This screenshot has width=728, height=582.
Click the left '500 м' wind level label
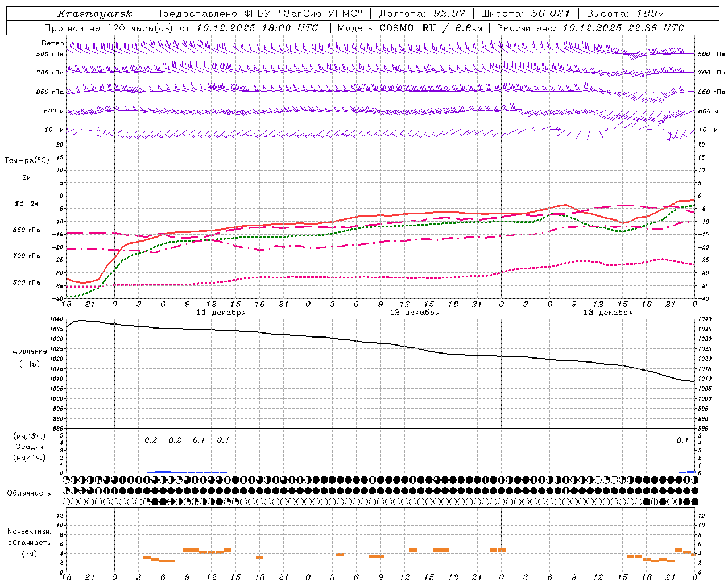click(55, 111)
